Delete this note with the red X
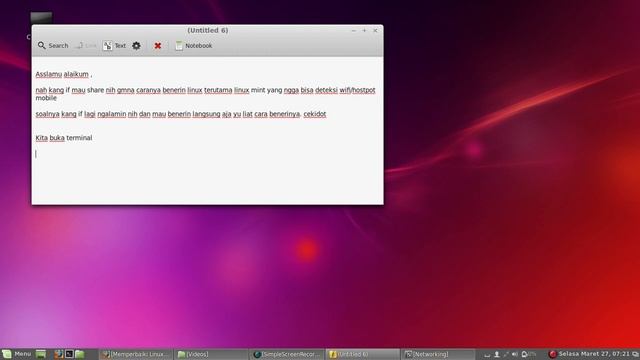640x360 pixels. click(158, 46)
